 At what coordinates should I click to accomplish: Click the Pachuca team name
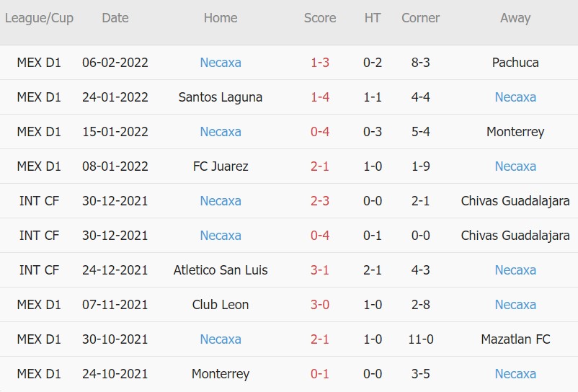click(x=515, y=63)
